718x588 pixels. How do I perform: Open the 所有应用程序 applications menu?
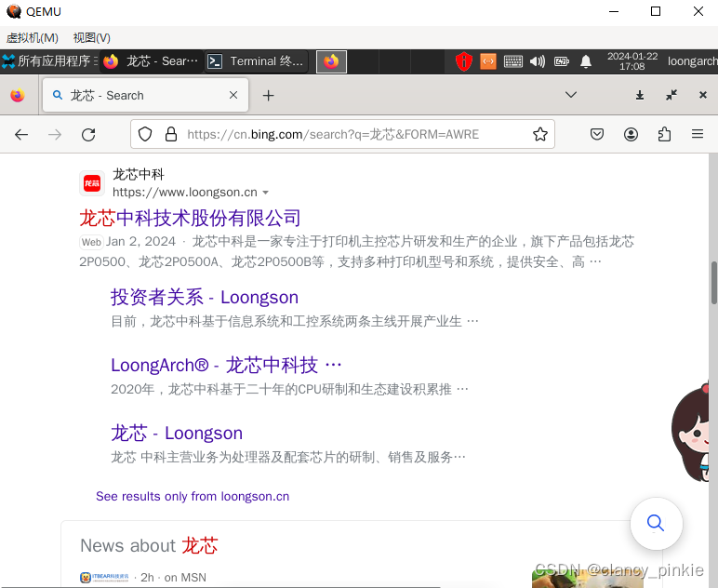tap(49, 60)
